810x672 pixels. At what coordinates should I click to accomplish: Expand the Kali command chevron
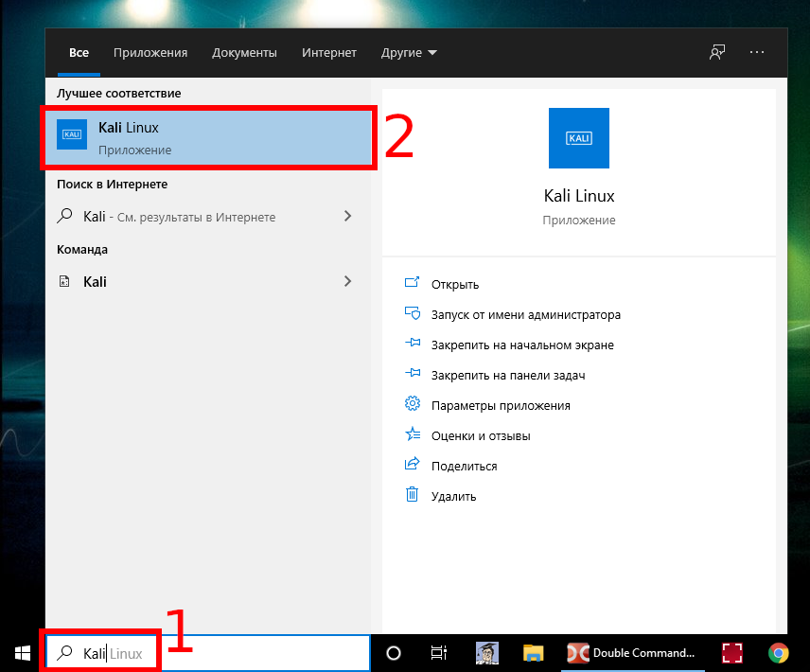347,281
